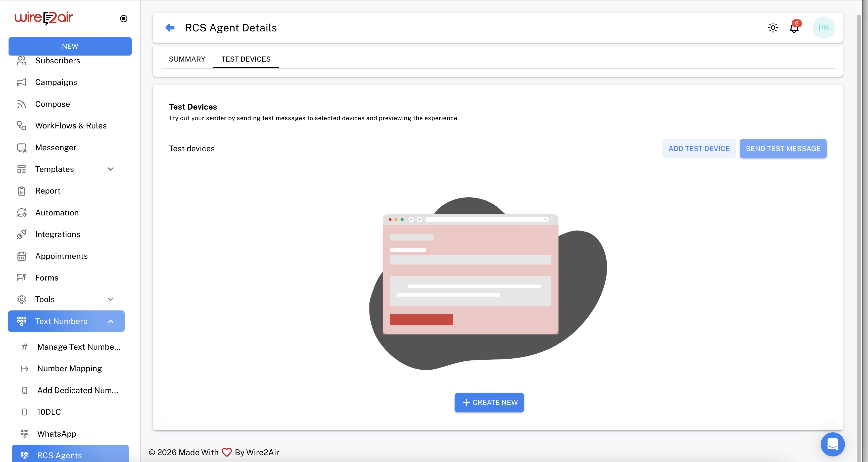Screen dimensions: 868x462
Task: Open the PB user avatar menu
Action: (x=823, y=28)
